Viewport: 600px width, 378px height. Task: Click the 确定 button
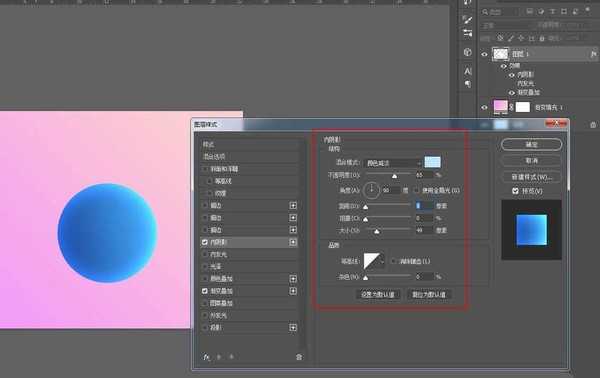pyautogui.click(x=532, y=145)
